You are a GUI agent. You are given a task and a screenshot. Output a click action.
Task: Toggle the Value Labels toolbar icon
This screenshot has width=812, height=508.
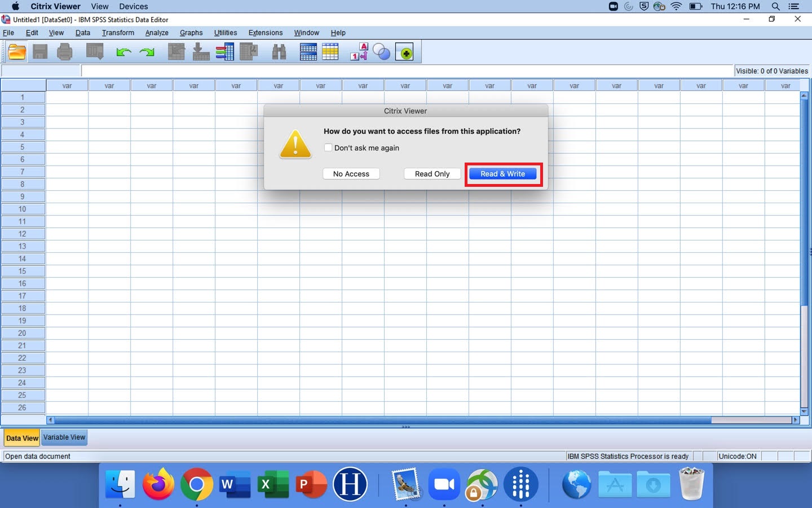359,52
